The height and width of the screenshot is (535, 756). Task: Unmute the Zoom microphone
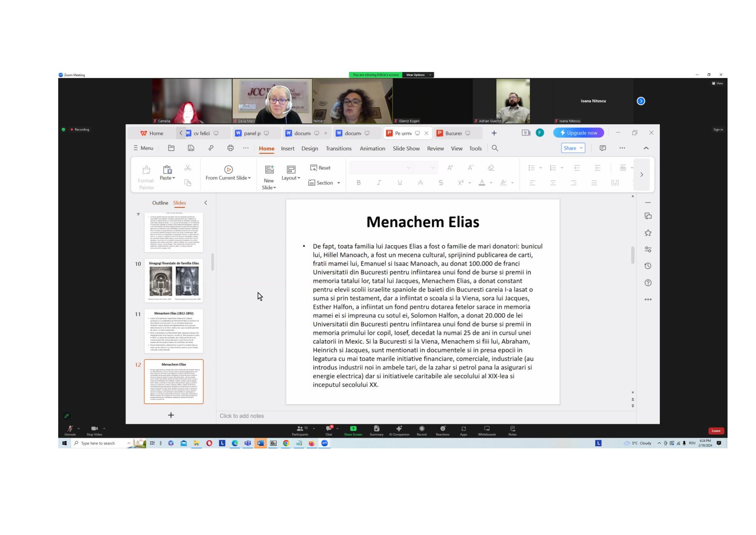(x=70, y=430)
